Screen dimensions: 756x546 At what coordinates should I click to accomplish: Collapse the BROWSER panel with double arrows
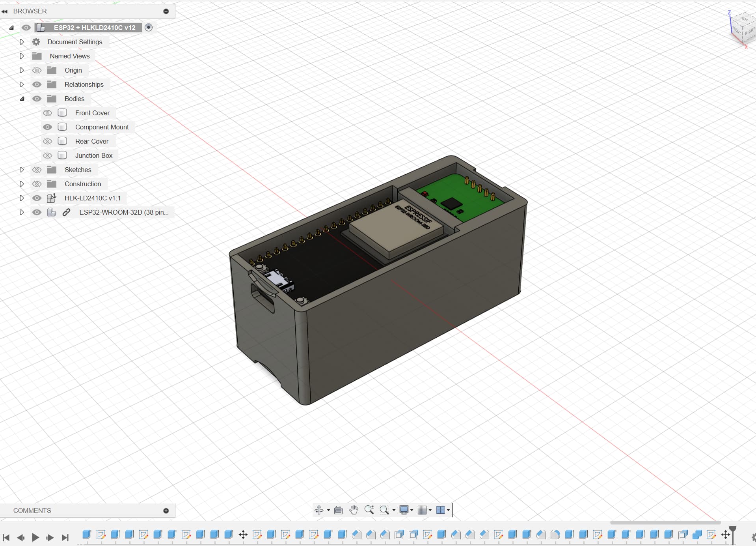[5, 11]
